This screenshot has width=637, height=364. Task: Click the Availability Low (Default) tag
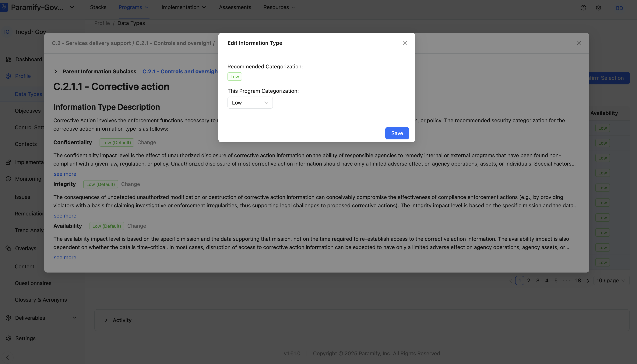107,226
